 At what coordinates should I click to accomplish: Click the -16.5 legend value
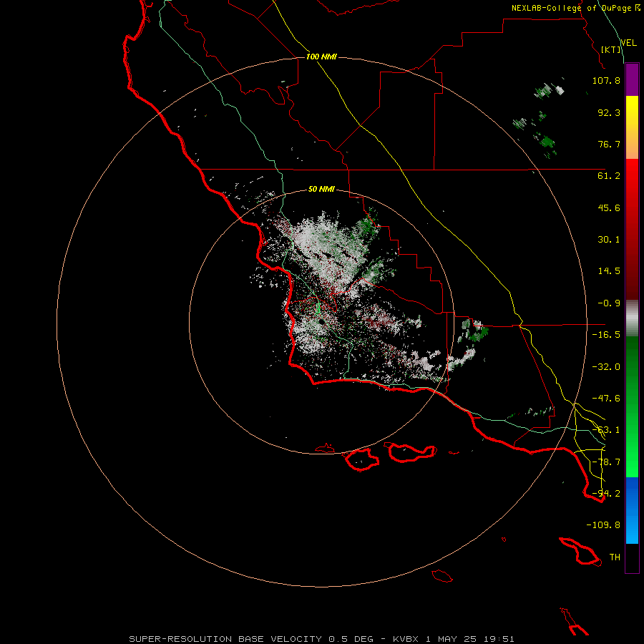pos(606,335)
